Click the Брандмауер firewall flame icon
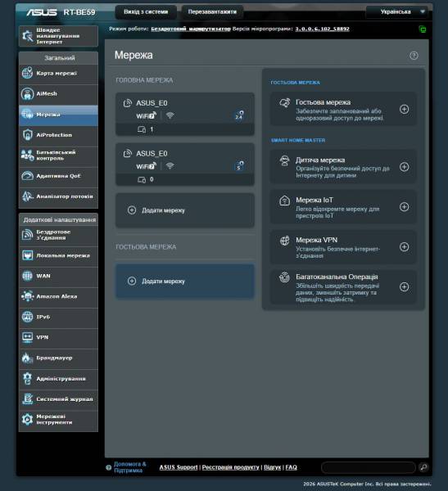Viewport: 448px width, 491px height. tap(28, 358)
